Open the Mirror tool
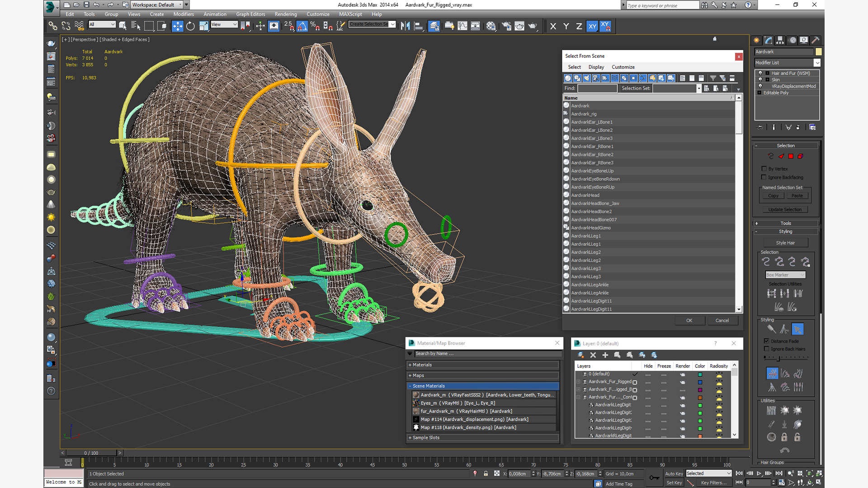The height and width of the screenshot is (488, 868). click(x=406, y=26)
